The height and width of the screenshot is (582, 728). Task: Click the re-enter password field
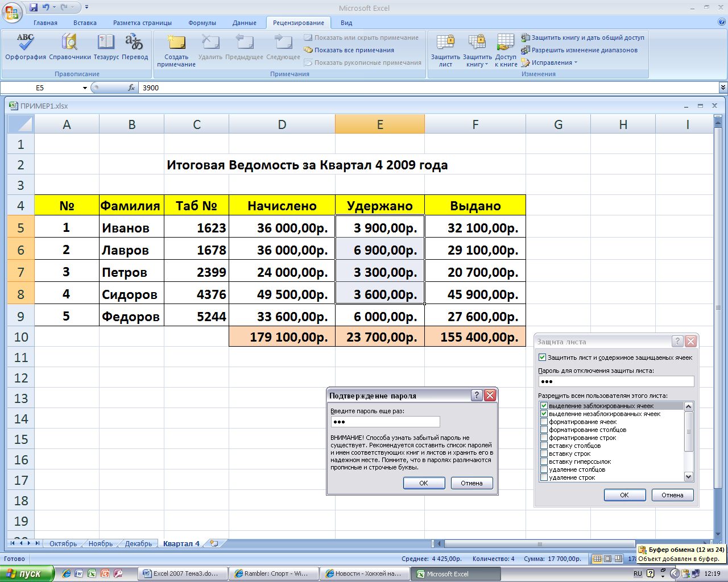(x=385, y=422)
